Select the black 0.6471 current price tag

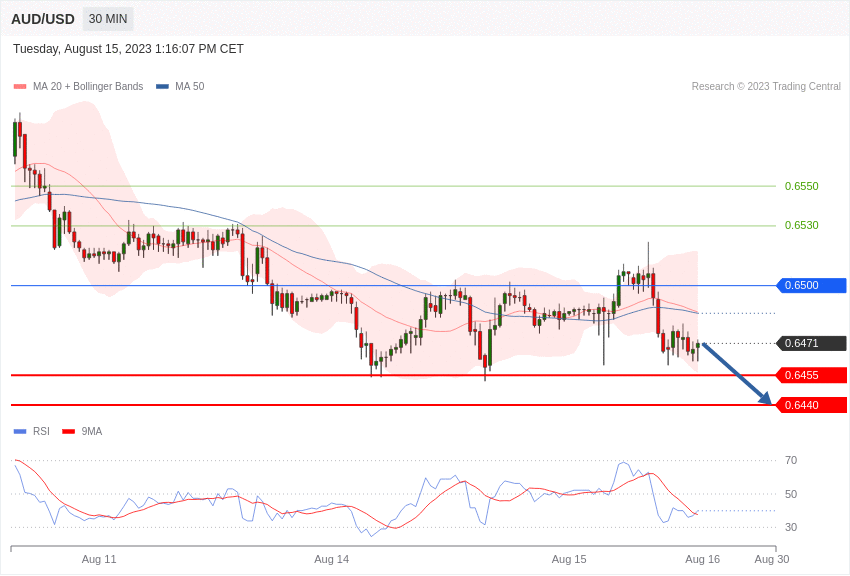click(811, 343)
